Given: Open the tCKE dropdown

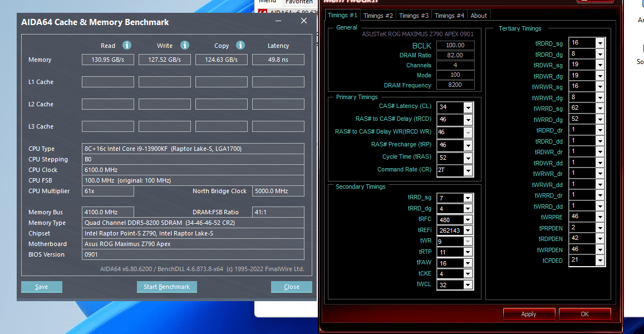Looking at the screenshot, I should tap(468, 274).
